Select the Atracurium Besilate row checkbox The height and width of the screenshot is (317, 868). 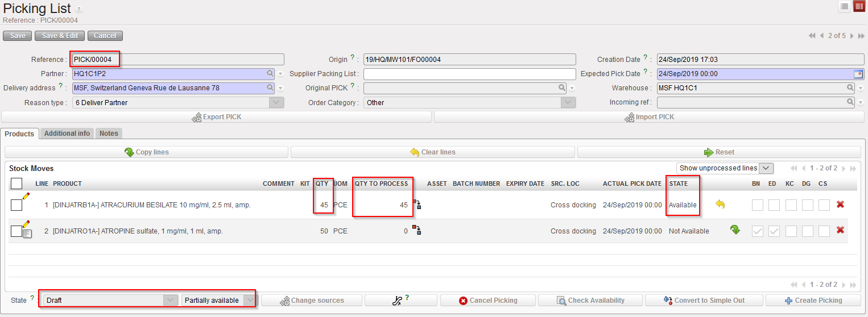pos(16,205)
